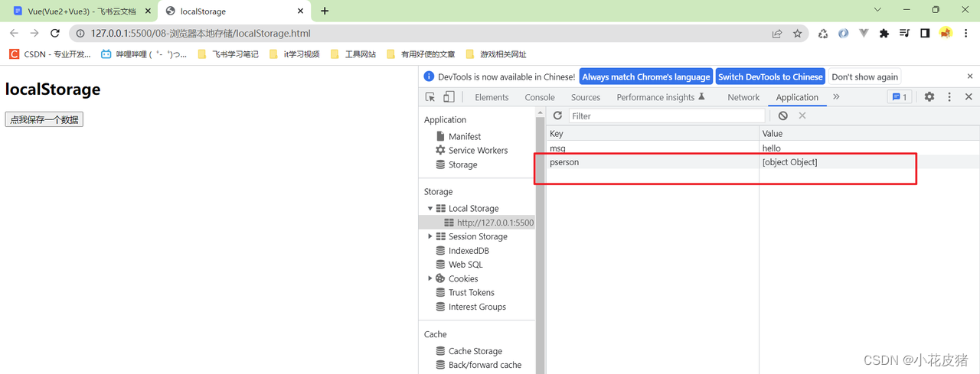Click Switch DevTools to Chinese

pos(770,76)
